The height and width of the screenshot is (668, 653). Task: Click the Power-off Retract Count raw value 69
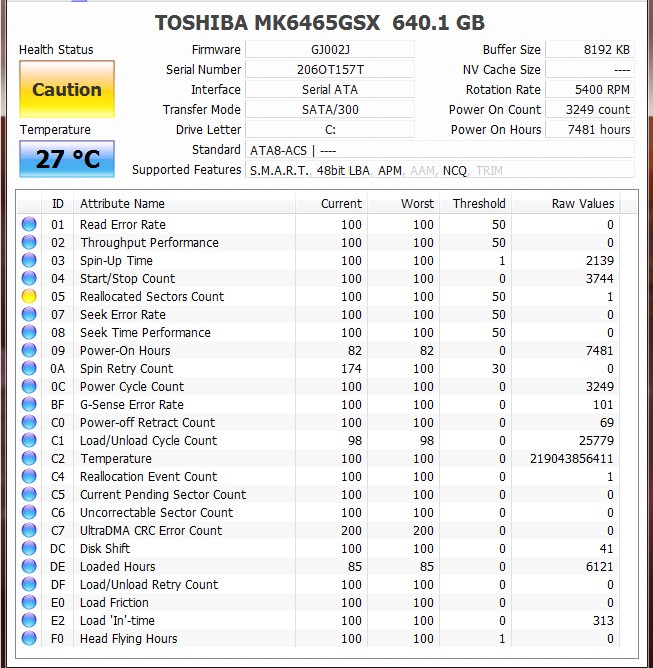[606, 423]
